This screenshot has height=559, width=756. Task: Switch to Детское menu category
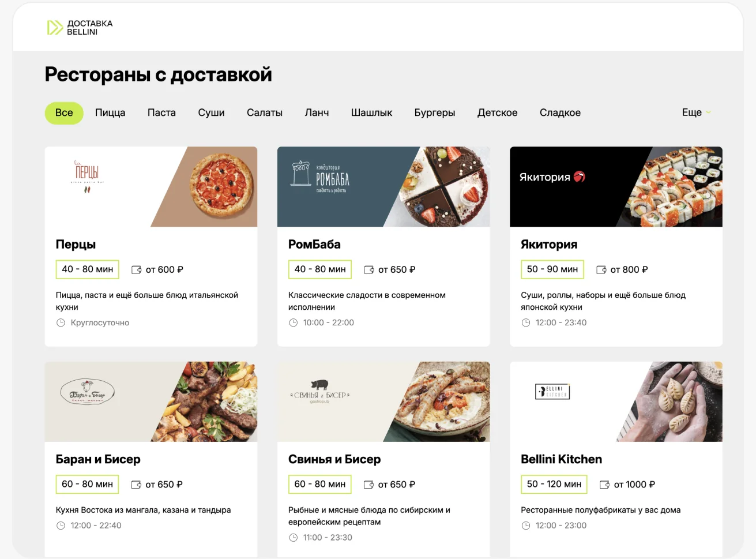click(x=497, y=112)
